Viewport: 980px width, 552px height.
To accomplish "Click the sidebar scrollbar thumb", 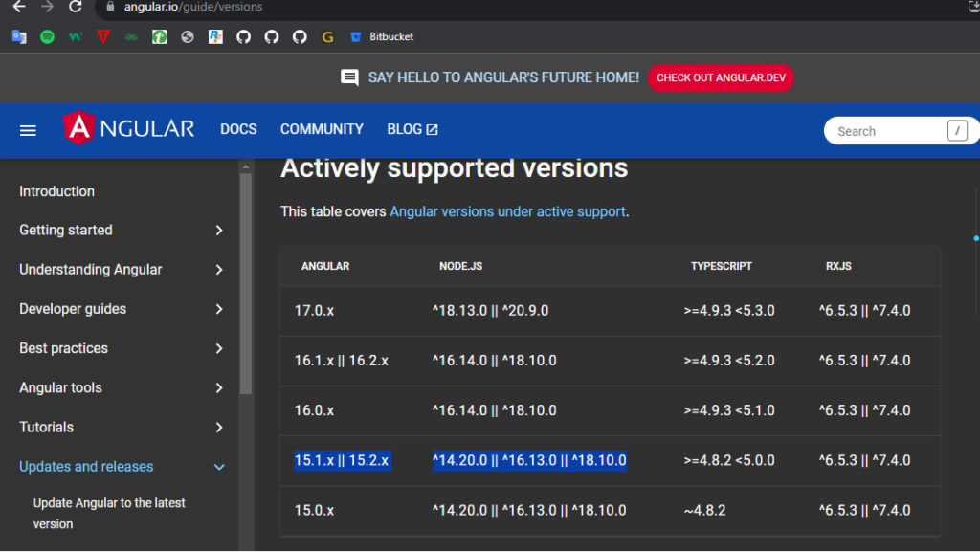I will [246, 284].
